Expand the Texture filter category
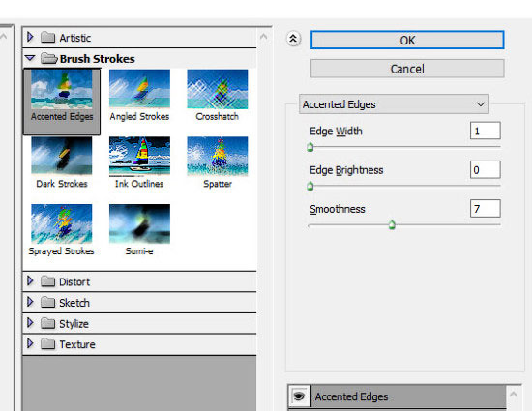Screen dimensions: 532x411 (30, 344)
